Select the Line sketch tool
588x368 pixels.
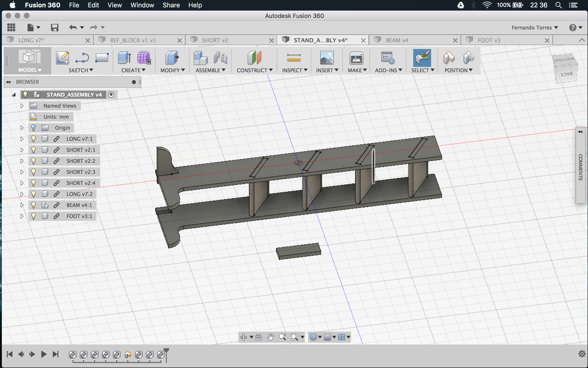coord(82,58)
